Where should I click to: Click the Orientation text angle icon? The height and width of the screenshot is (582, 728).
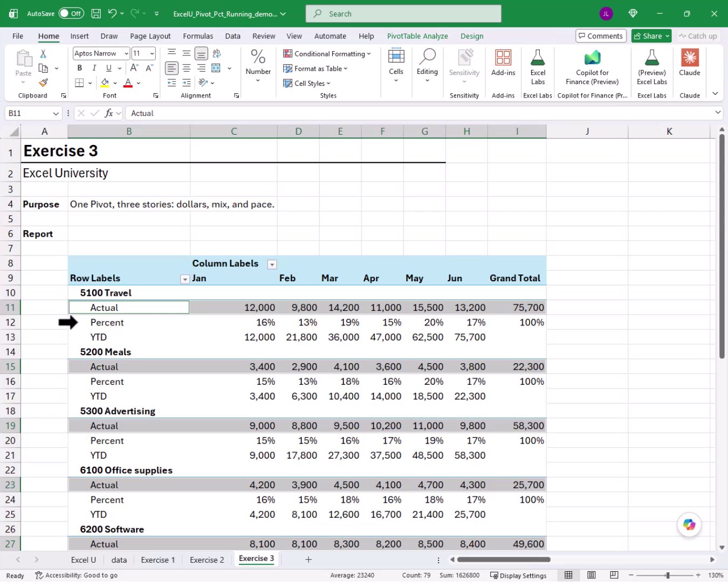tap(203, 83)
